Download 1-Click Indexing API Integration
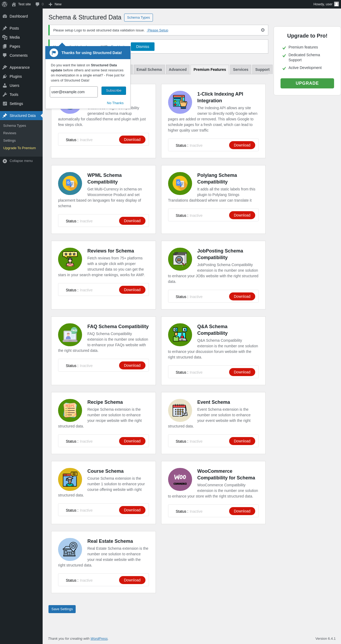The height and width of the screenshot is (644, 341). (242, 145)
